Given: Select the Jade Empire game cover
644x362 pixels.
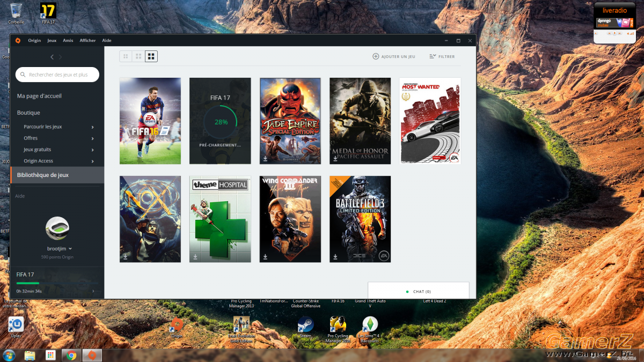Looking at the screenshot, I should coord(290,121).
